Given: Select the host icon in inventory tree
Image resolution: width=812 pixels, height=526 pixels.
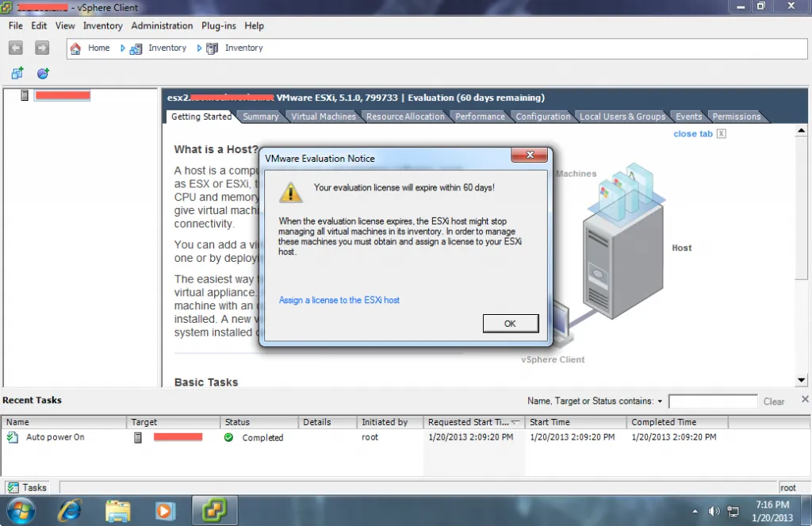Looking at the screenshot, I should (25, 95).
